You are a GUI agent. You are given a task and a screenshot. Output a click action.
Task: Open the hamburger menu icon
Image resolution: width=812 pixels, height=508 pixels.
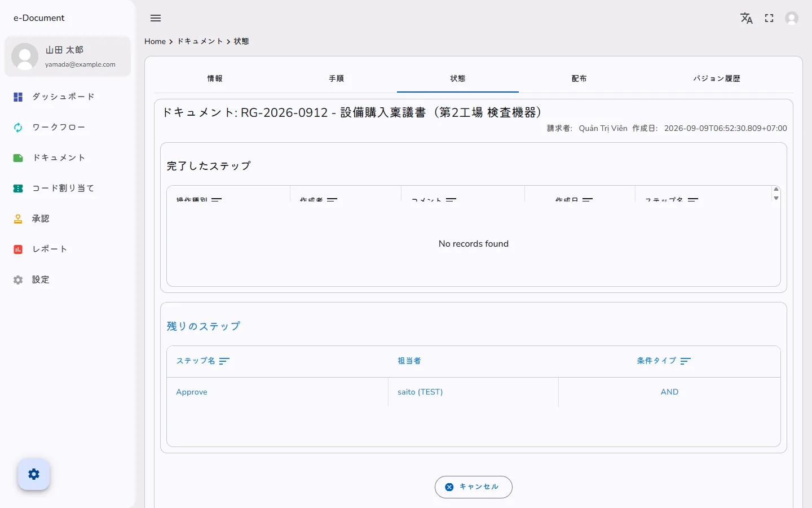[156, 18]
